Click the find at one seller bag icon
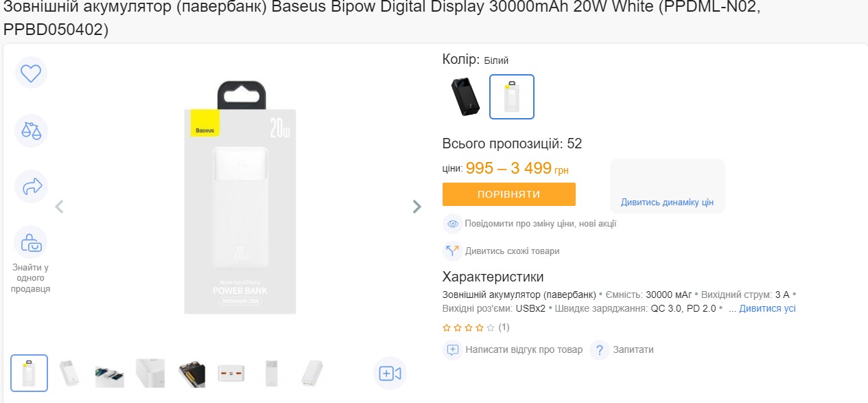Image resolution: width=868 pixels, height=403 pixels. tap(31, 242)
